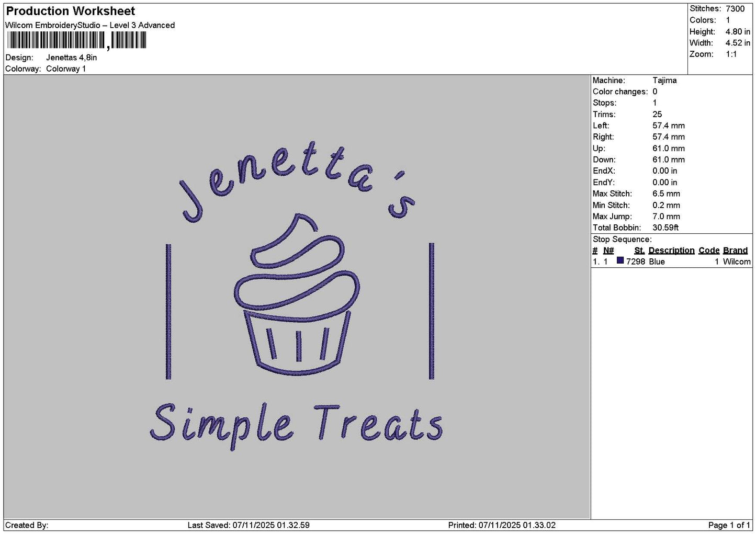Click the Zoom value '1:1'
The height and width of the screenshot is (534, 756).
point(731,54)
